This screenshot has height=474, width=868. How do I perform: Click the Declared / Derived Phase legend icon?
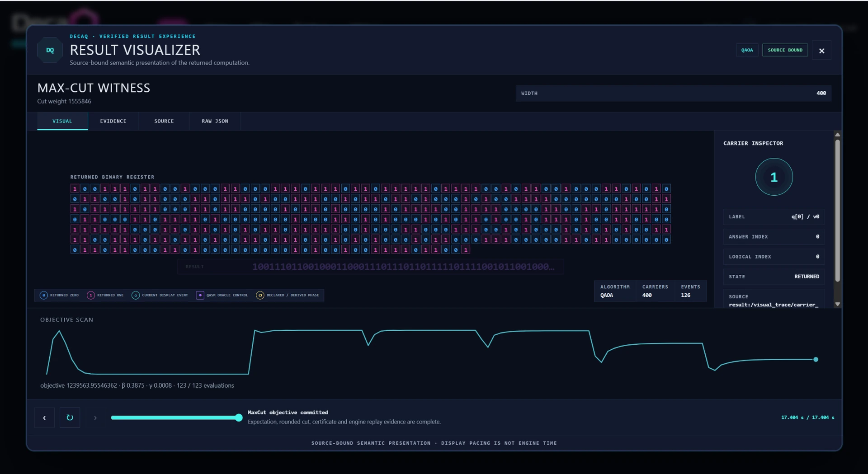coord(260,295)
